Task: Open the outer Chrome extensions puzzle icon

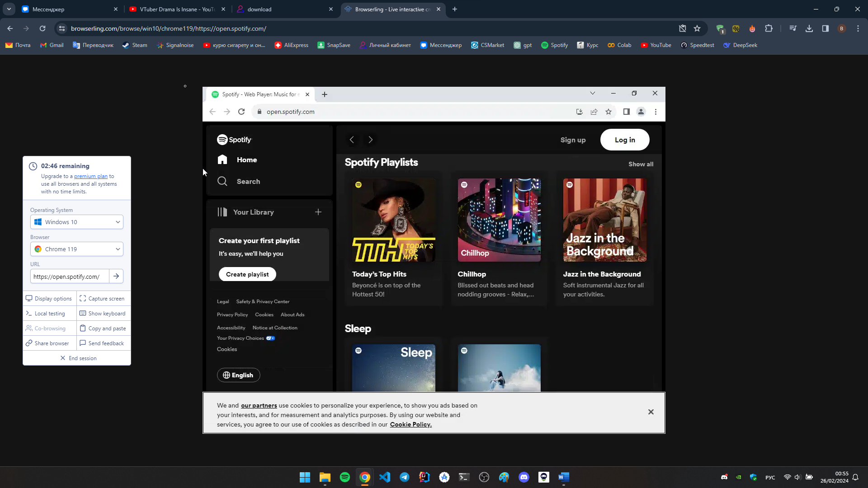Action: [769, 28]
